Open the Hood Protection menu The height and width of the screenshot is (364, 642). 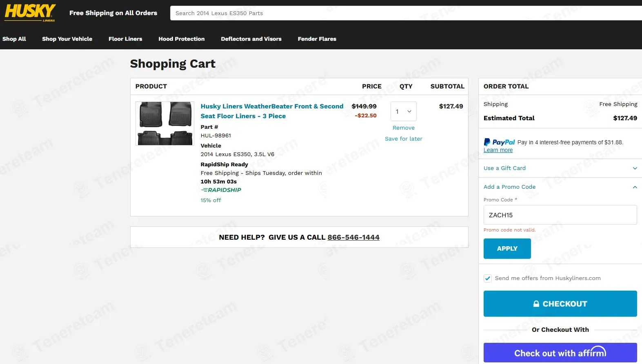click(182, 39)
